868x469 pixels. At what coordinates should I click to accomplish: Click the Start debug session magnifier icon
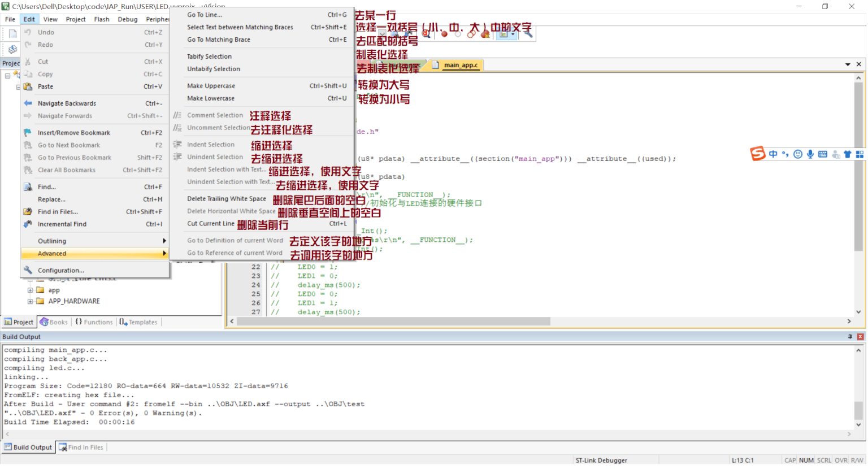pos(426,34)
